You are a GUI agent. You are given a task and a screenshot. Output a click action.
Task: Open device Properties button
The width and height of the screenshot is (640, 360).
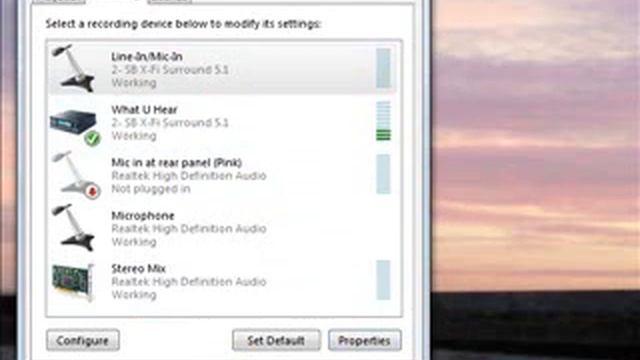[364, 340]
